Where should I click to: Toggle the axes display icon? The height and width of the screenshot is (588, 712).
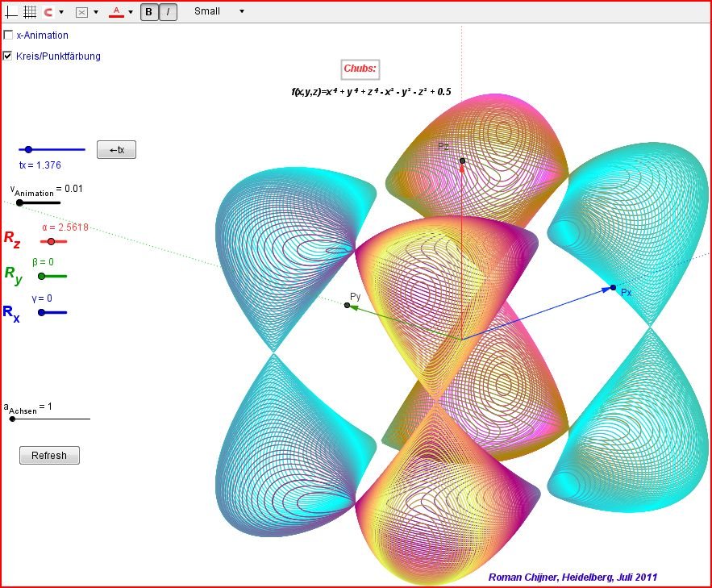tap(11, 12)
